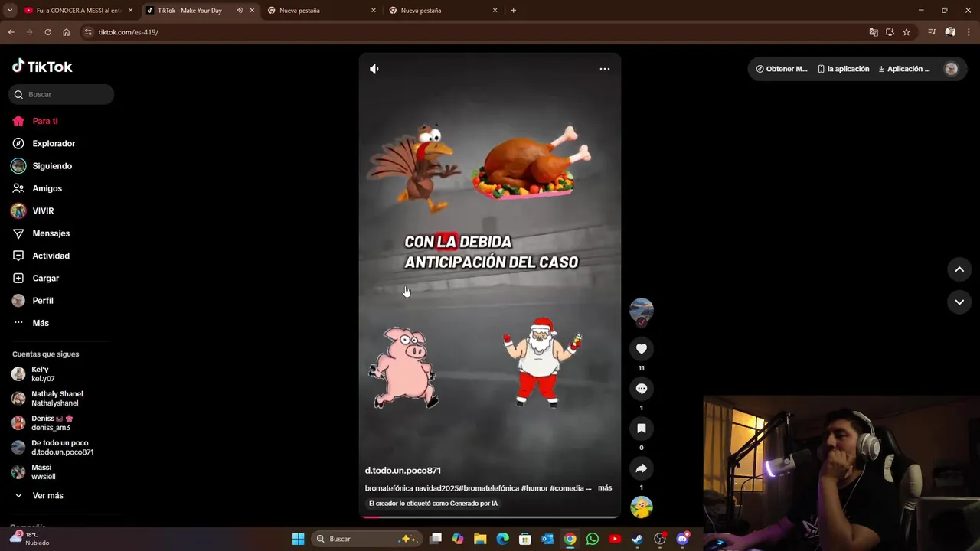This screenshot has width=980, height=551.
Task: Click the Aplicación download button
Action: coord(904,69)
